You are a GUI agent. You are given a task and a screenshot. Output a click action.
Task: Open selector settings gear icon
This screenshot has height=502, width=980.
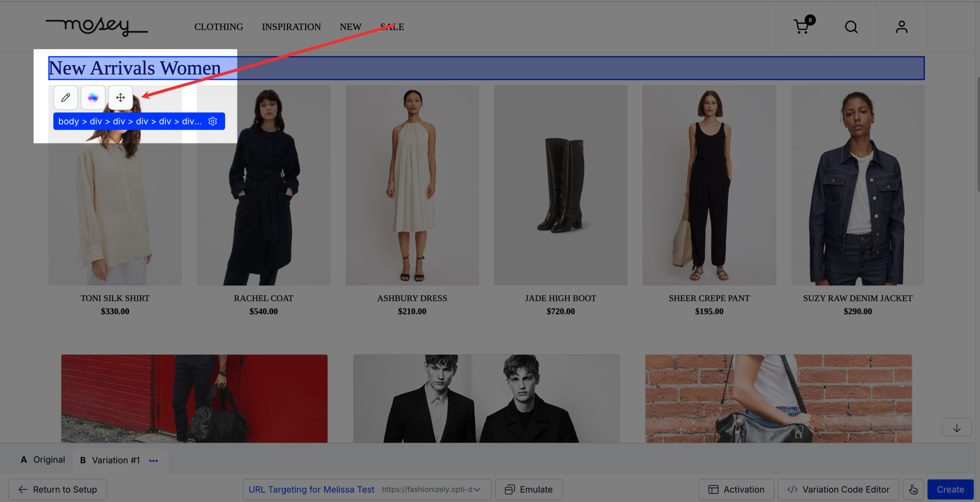[213, 121]
